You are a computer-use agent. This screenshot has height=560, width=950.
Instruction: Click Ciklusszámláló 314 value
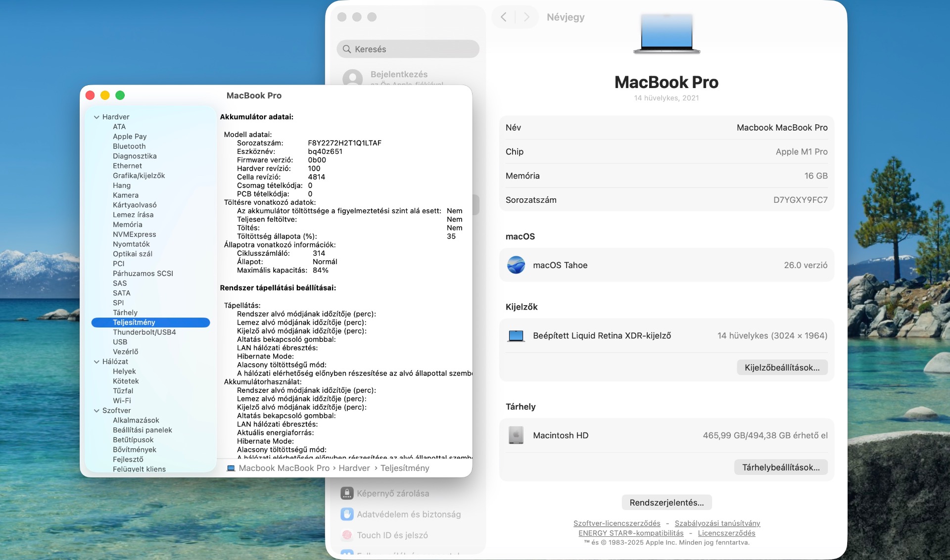tap(319, 253)
